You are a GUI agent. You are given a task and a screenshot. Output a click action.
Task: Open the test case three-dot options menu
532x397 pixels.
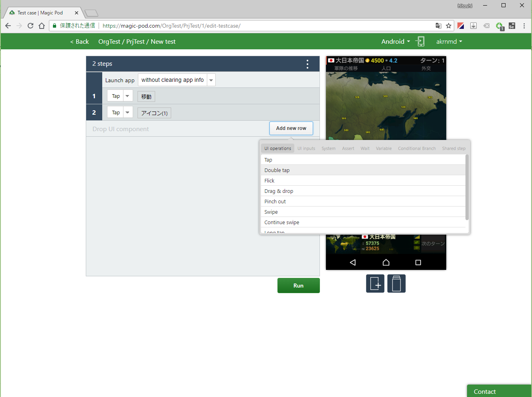coord(307,64)
